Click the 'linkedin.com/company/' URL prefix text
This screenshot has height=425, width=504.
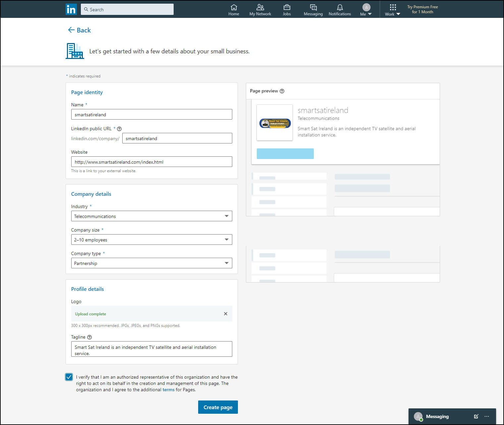pos(95,138)
